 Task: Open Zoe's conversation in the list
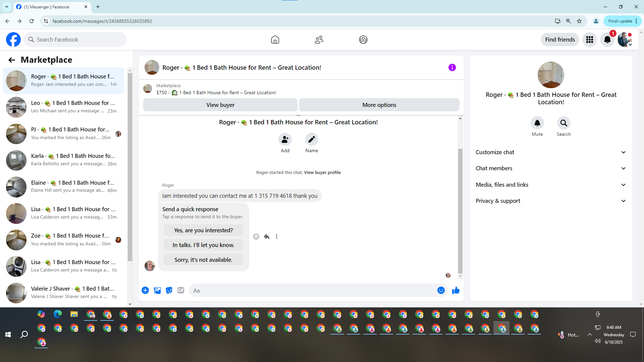click(x=64, y=240)
